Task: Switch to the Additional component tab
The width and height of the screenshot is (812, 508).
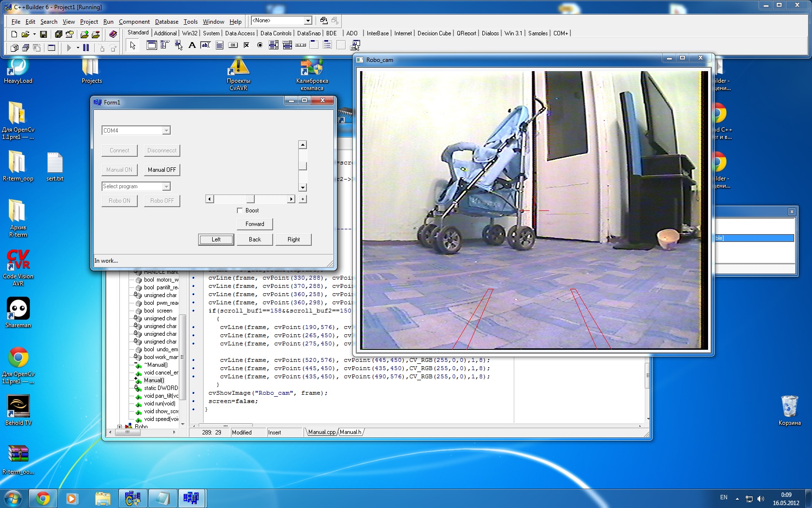Action: coord(165,33)
